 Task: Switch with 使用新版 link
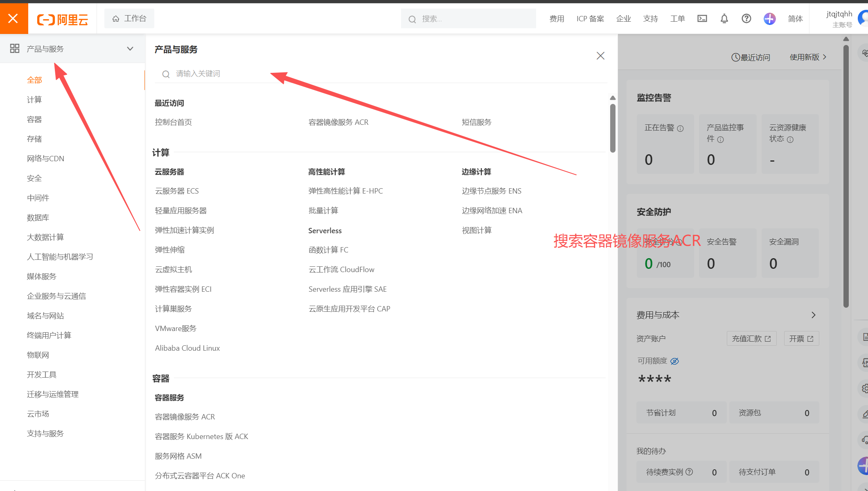808,57
